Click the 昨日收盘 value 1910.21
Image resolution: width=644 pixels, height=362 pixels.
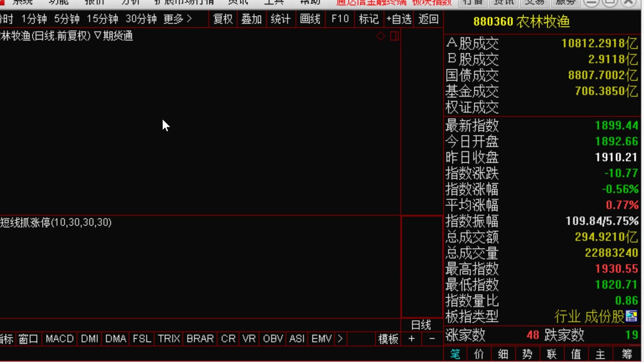616,157
